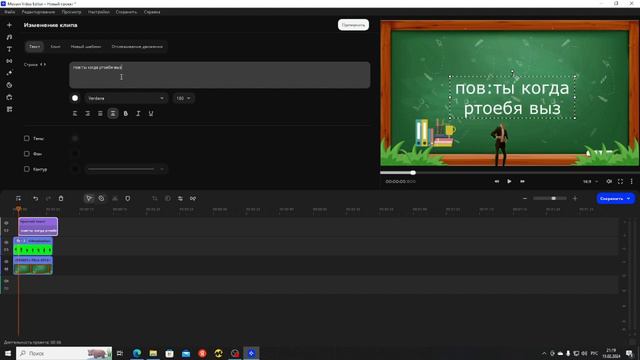
Task: Open the Файл menu
Action: [x=9, y=12]
